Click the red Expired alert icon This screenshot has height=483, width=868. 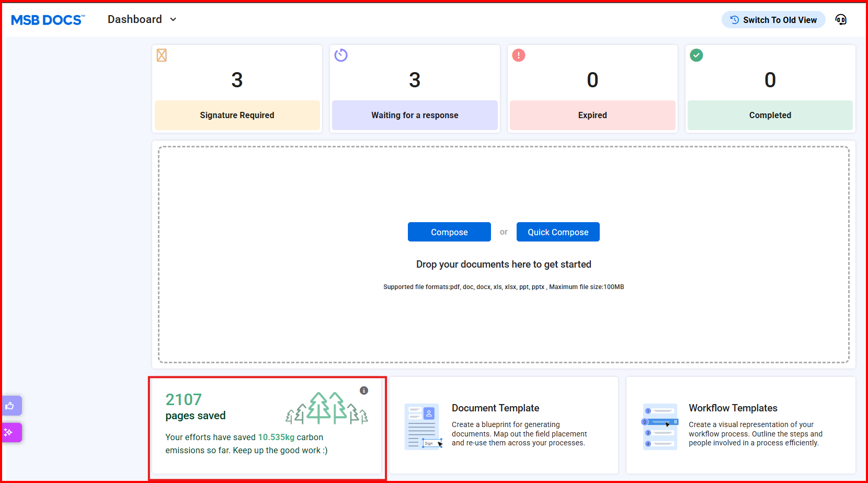[x=519, y=55]
